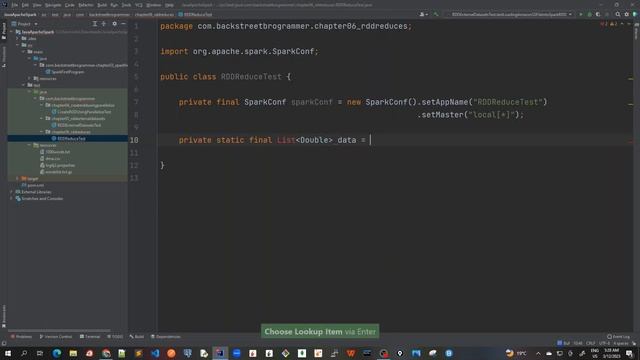The image size is (640, 360).
Task: Expand the .idea folder
Action: (x=17, y=38)
